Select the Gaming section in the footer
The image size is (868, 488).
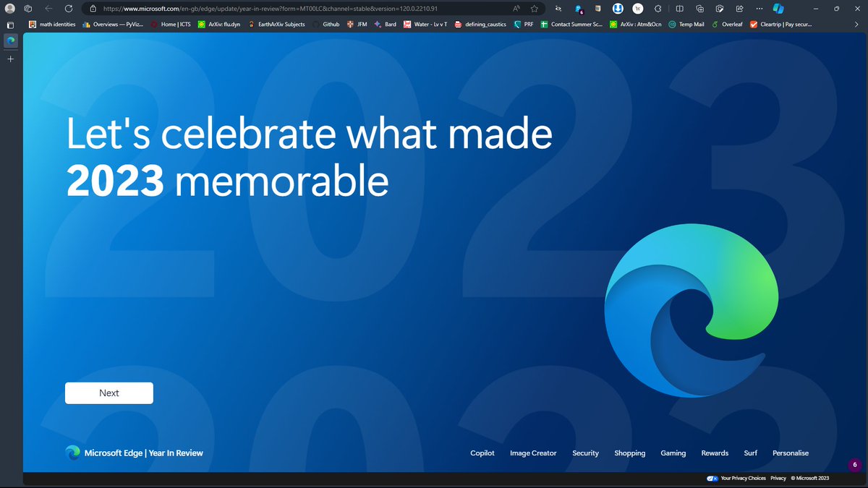(673, 453)
